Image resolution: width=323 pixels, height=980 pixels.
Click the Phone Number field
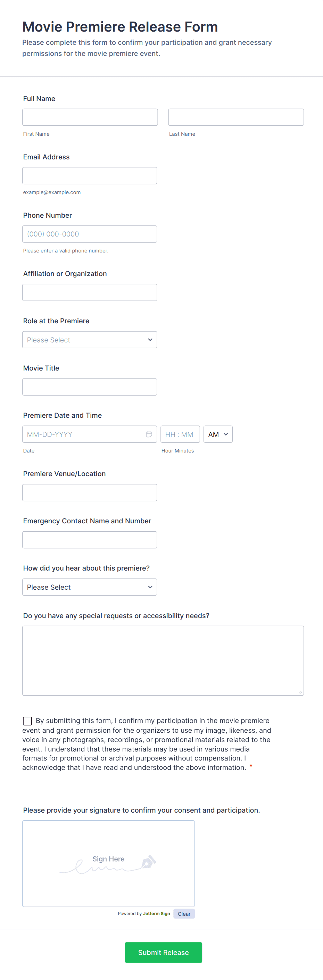pyautogui.click(x=89, y=234)
